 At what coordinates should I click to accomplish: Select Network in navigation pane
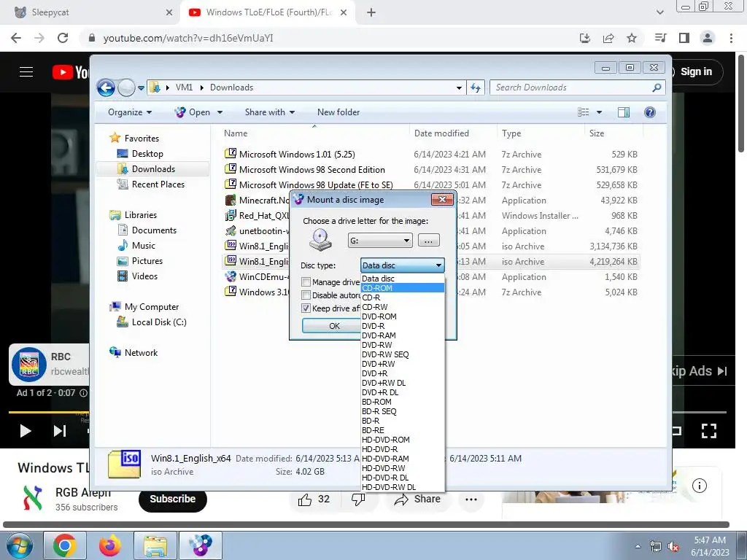(141, 353)
